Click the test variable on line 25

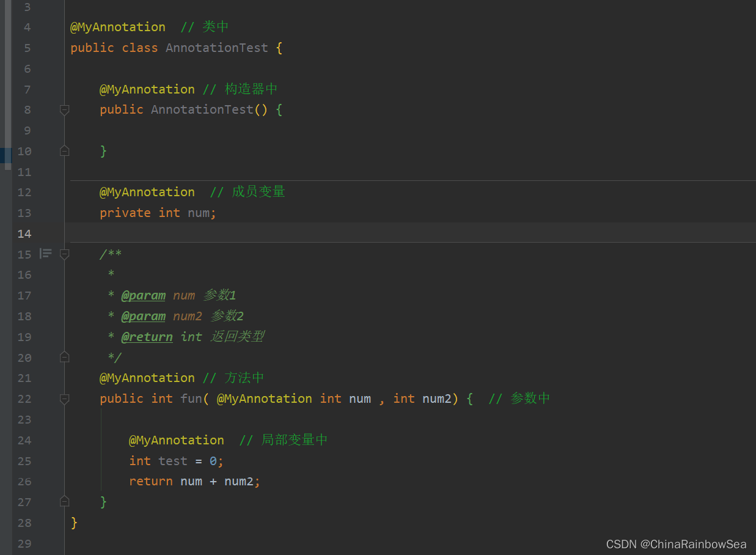[173, 461]
